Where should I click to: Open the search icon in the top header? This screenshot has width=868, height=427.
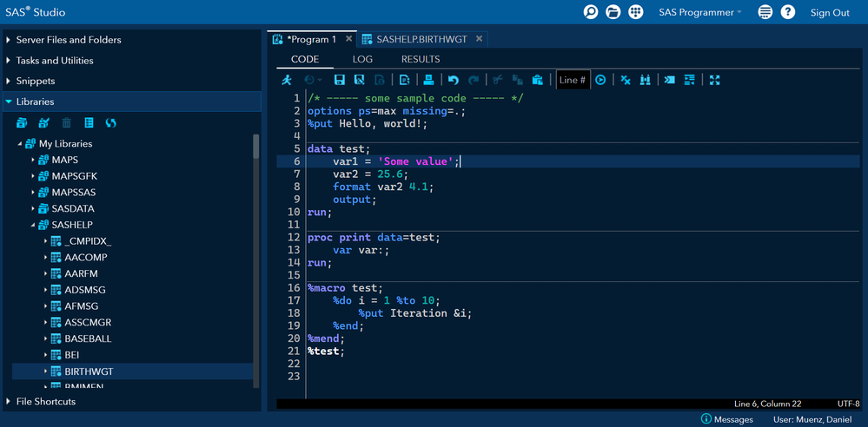point(591,12)
